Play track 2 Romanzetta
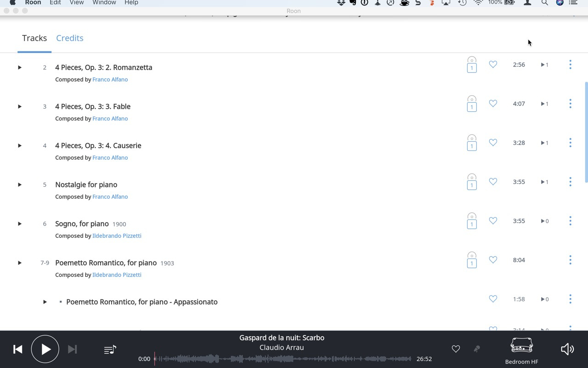The width and height of the screenshot is (588, 368). 20,67
